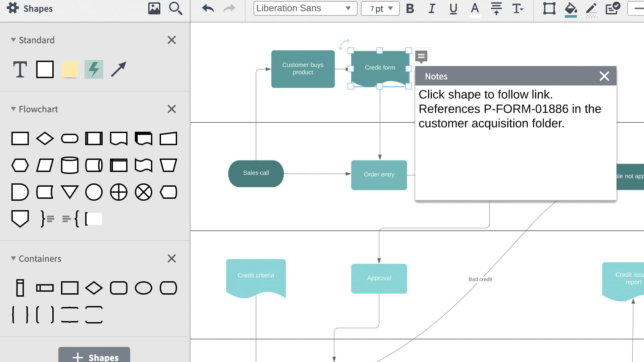Select the predefined process shape
The image size is (644, 362).
[x=94, y=138]
